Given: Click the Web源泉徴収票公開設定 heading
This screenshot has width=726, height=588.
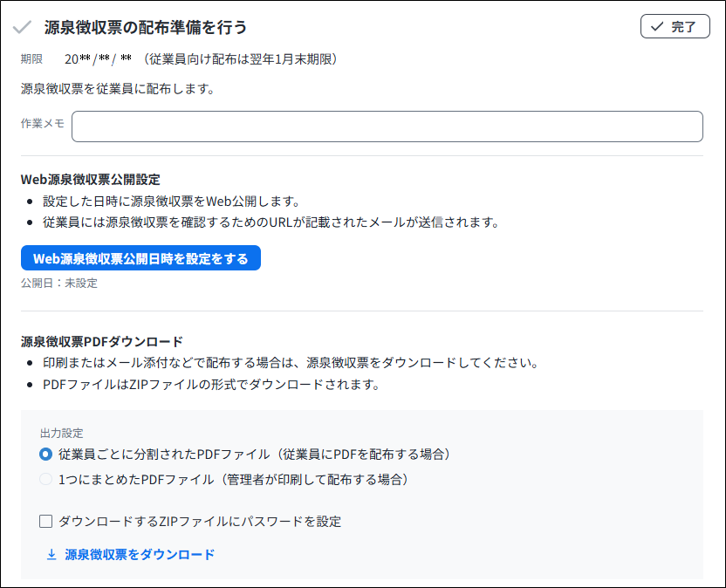Looking at the screenshot, I should pyautogui.click(x=91, y=179).
